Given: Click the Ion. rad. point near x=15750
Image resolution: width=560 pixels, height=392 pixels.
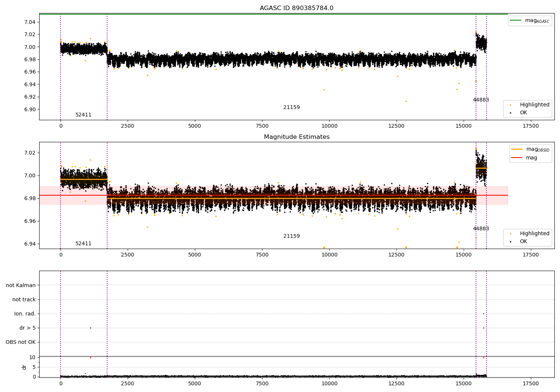Looking at the screenshot, I should tap(483, 314).
